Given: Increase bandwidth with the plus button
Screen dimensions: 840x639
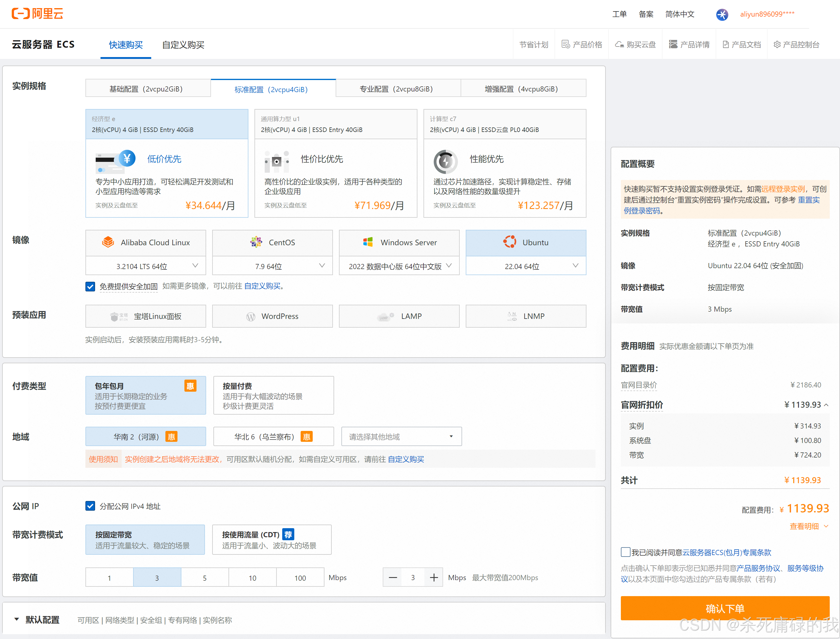Looking at the screenshot, I should [x=434, y=578].
